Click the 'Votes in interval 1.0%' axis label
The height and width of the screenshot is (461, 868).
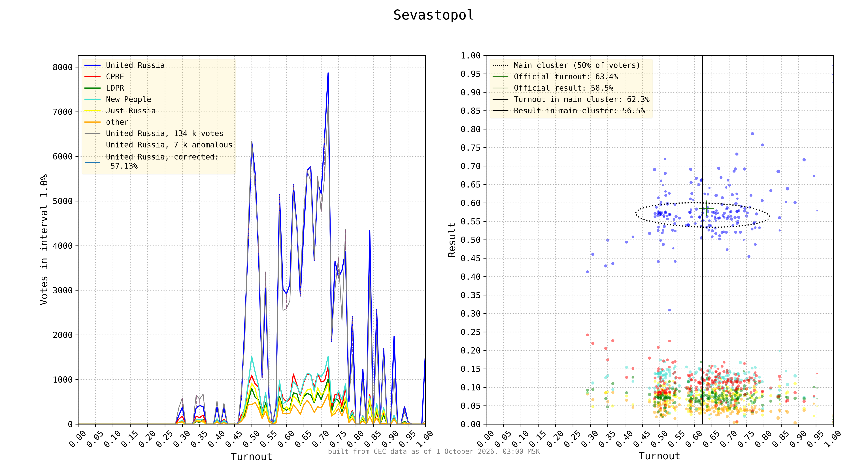click(44, 240)
